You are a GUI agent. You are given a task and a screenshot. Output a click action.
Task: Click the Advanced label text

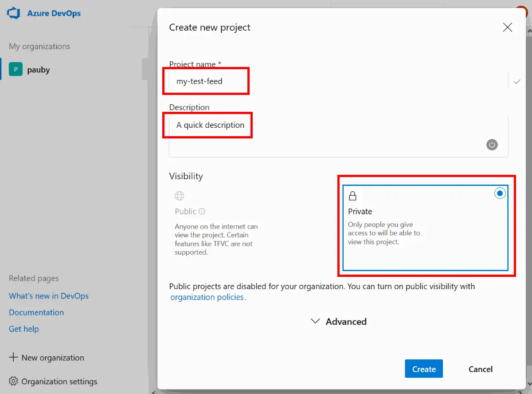pyautogui.click(x=346, y=322)
